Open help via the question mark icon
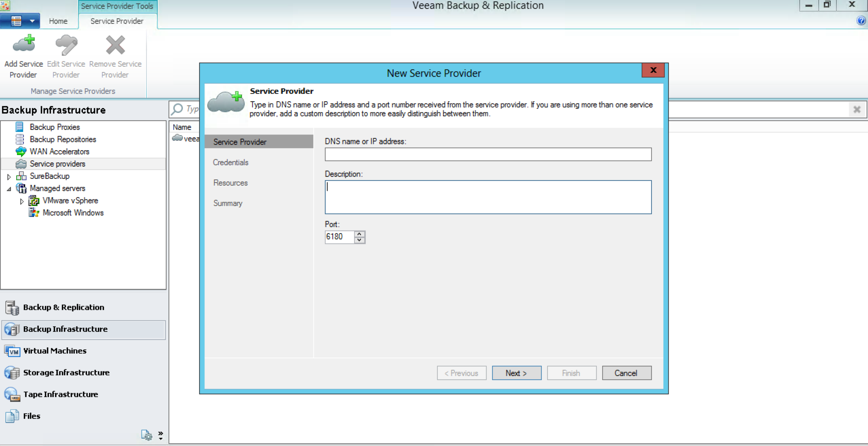The width and height of the screenshot is (868, 446). click(x=861, y=21)
